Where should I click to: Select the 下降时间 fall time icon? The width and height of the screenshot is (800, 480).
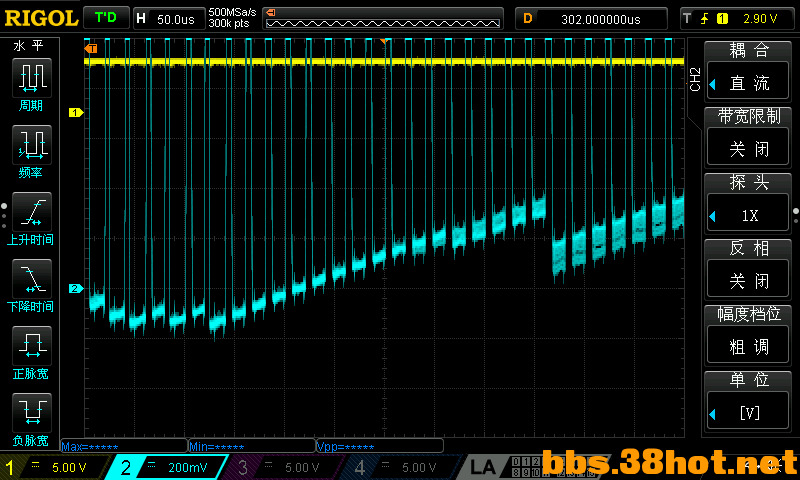[x=32, y=279]
